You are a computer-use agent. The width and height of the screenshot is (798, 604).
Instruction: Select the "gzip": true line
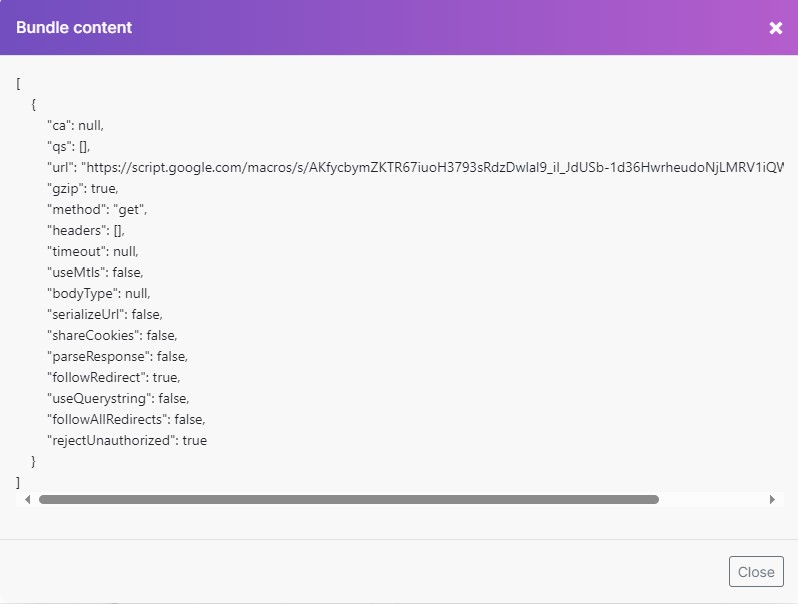coord(83,188)
